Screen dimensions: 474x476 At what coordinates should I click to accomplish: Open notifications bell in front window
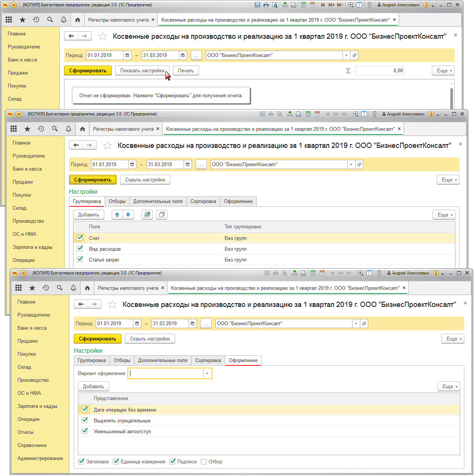(x=73, y=288)
